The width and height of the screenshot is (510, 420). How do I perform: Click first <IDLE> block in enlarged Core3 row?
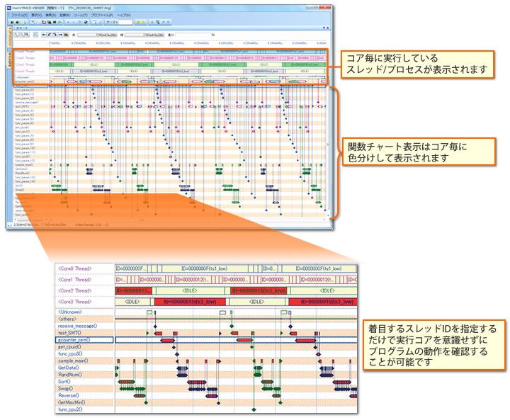click(132, 302)
